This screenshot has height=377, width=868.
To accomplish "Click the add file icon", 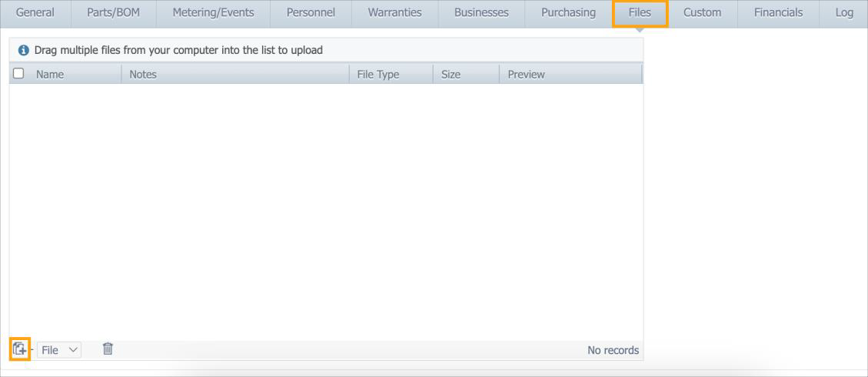I will pyautogui.click(x=19, y=349).
